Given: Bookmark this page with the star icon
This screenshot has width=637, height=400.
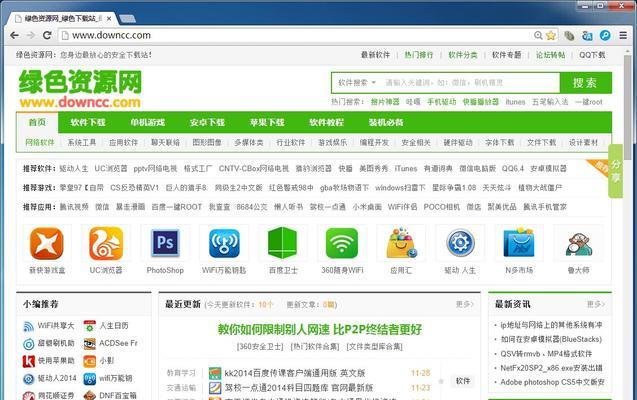Looking at the screenshot, I should click(x=550, y=36).
